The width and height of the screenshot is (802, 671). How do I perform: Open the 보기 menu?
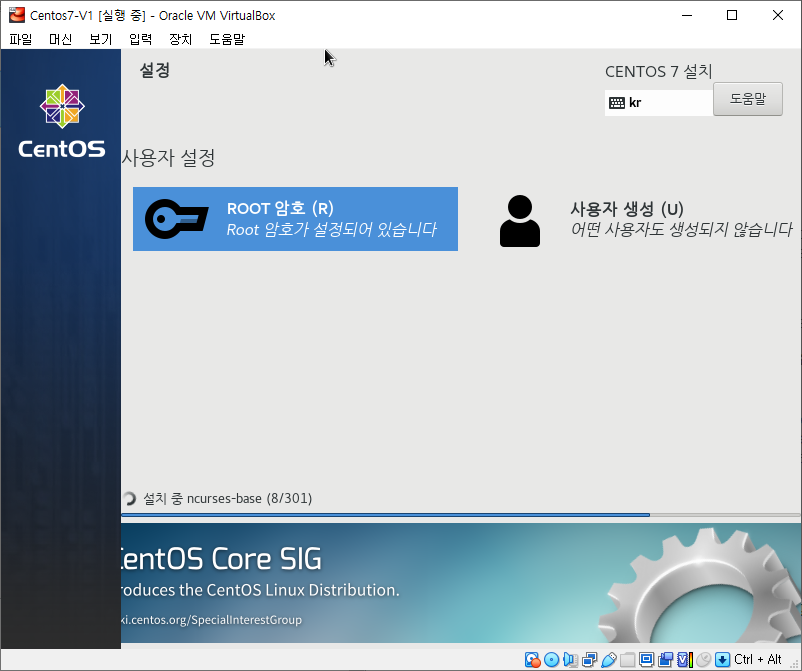click(x=100, y=39)
